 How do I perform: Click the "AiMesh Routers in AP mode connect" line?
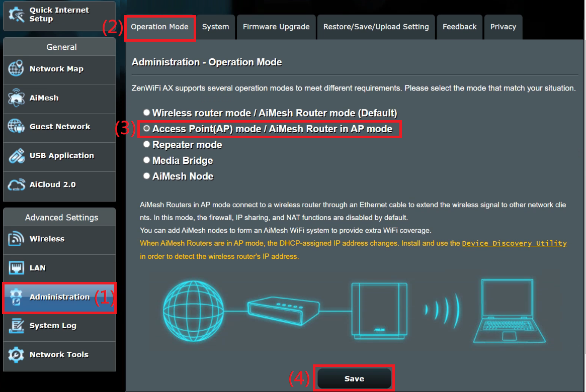353,205
